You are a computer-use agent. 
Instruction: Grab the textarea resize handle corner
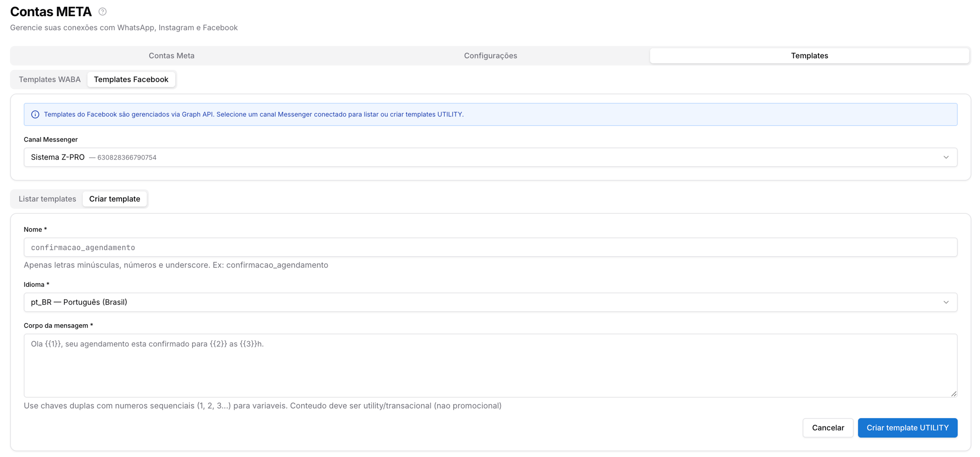click(x=954, y=394)
